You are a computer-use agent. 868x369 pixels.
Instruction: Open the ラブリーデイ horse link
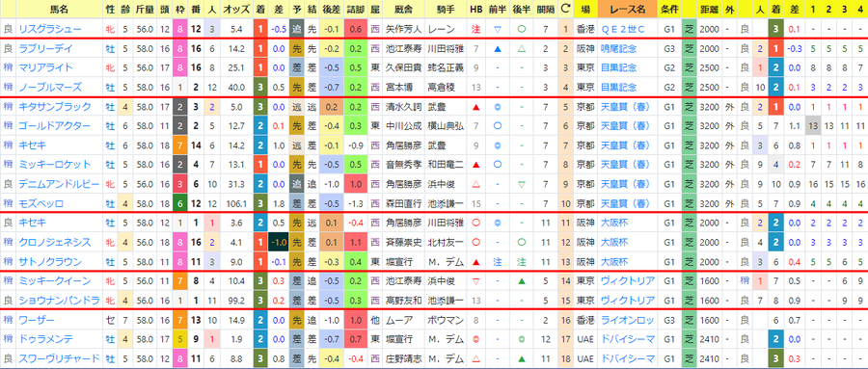[x=45, y=49]
